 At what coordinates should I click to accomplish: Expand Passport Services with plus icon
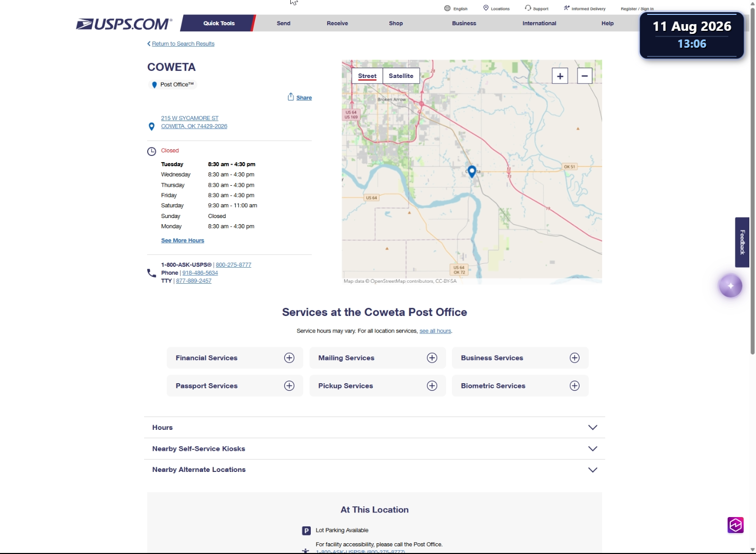pos(289,386)
